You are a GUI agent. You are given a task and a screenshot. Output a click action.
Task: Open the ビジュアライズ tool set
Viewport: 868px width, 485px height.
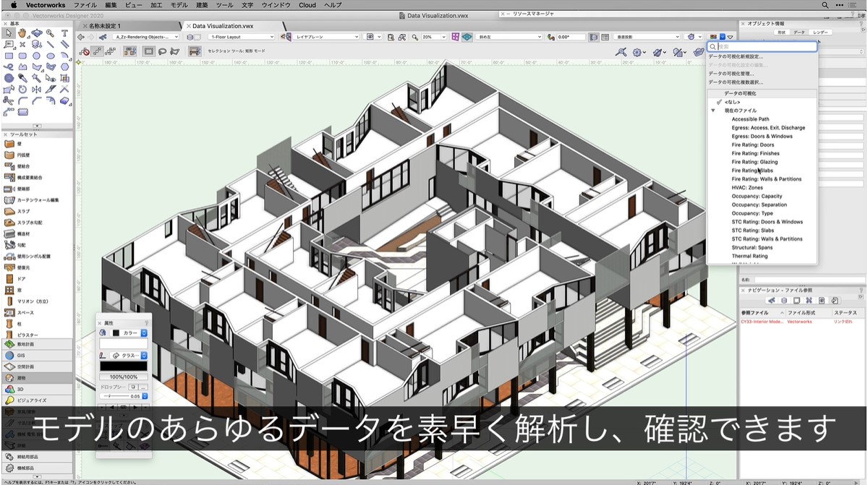pos(36,400)
